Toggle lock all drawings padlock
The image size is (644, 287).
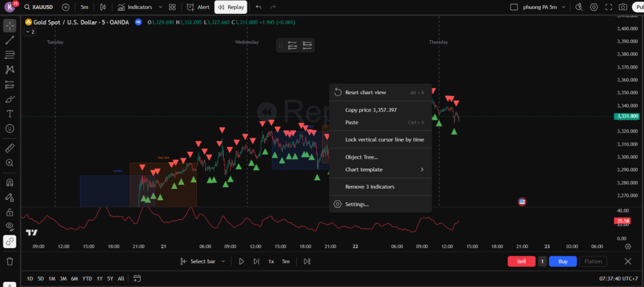pos(9,212)
